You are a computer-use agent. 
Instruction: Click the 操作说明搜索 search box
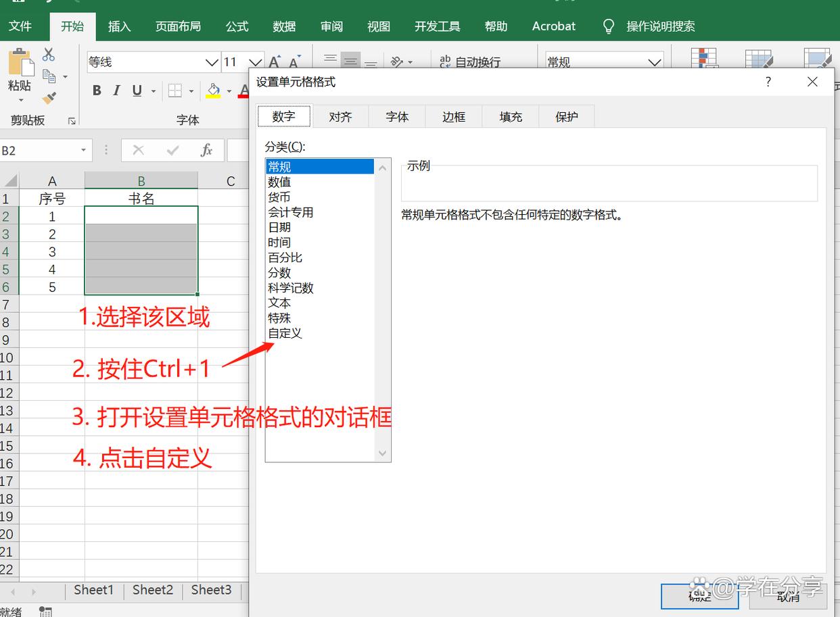pyautogui.click(x=660, y=26)
